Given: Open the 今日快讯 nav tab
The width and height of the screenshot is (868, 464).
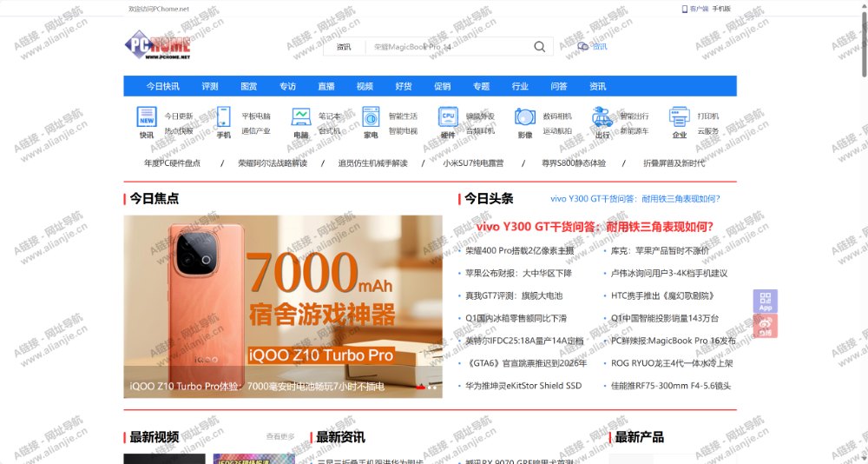Looking at the screenshot, I should (163, 87).
